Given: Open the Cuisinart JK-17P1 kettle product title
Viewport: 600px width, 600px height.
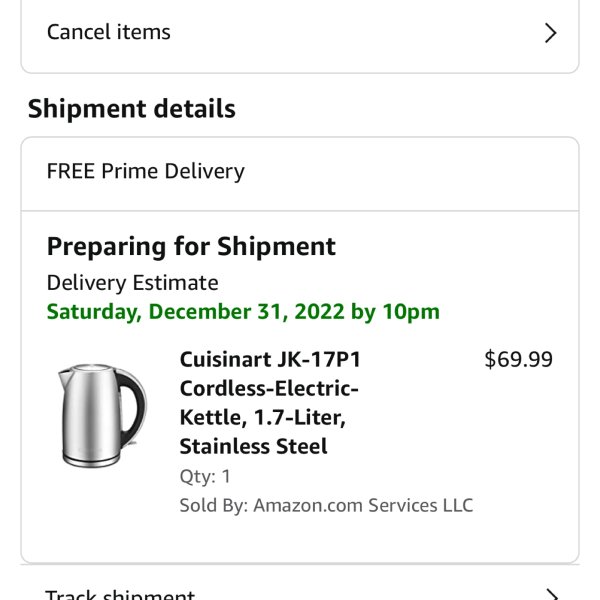Looking at the screenshot, I should click(x=270, y=403).
